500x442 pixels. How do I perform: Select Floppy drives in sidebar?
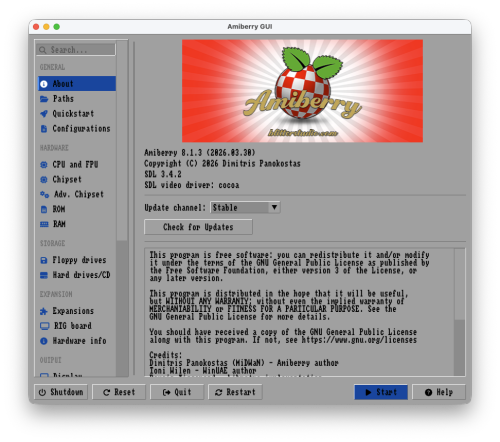click(x=77, y=260)
